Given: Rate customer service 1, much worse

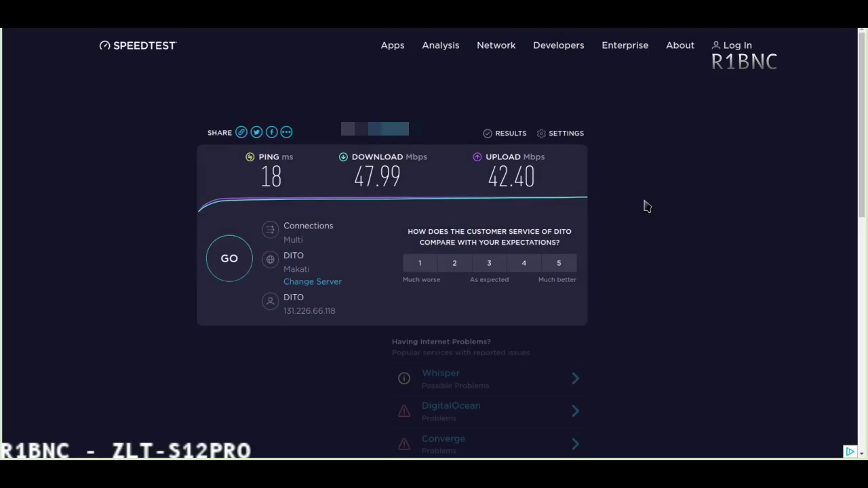Looking at the screenshot, I should pyautogui.click(x=420, y=263).
